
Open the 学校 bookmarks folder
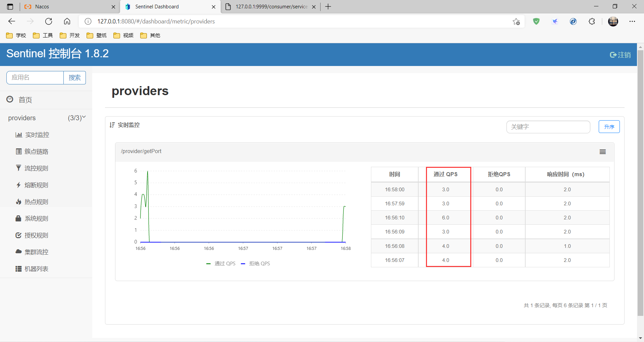pos(16,36)
